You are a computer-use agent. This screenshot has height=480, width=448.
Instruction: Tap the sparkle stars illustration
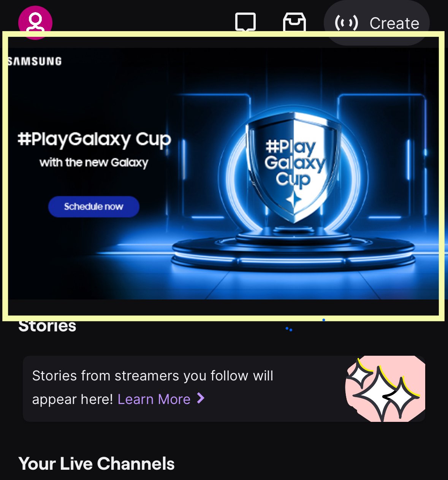tap(385, 389)
